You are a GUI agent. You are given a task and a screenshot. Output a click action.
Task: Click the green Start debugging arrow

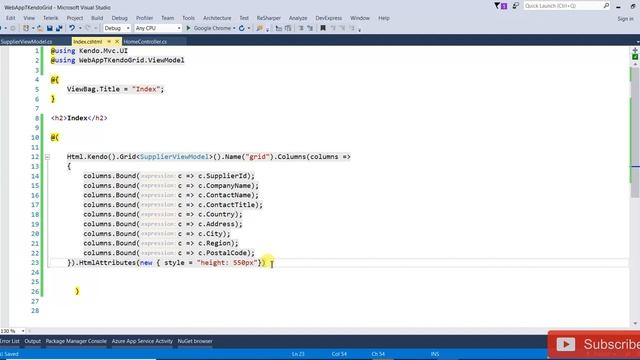pos(188,28)
